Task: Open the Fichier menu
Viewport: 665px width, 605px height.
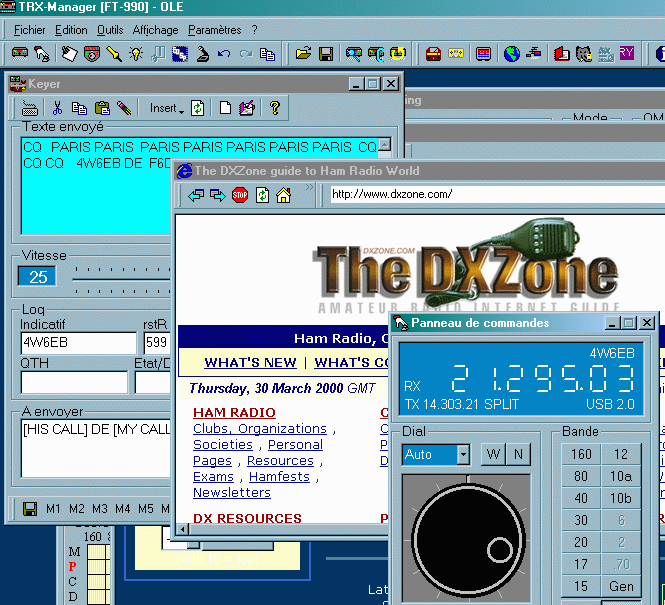Action: click(30, 30)
